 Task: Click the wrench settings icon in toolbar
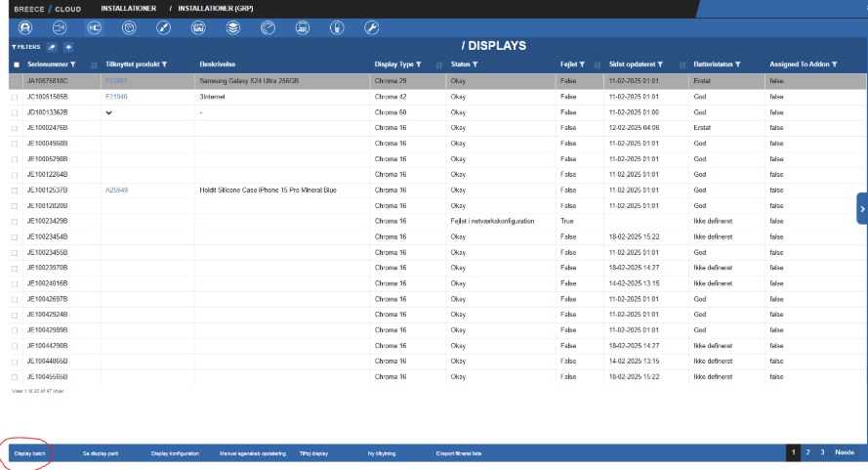(x=371, y=27)
